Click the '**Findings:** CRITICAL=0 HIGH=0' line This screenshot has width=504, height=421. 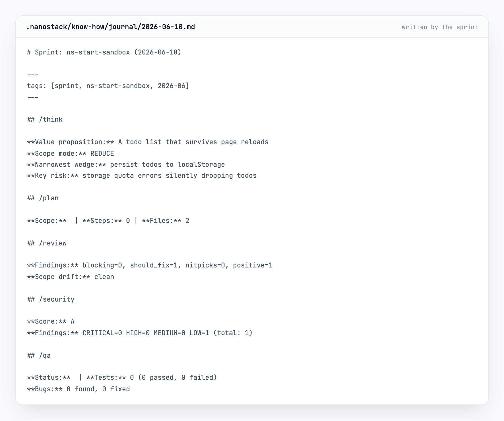tap(140, 333)
